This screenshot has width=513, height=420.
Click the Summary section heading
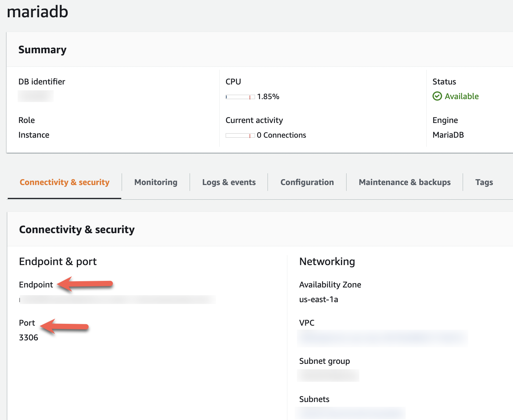click(x=42, y=50)
